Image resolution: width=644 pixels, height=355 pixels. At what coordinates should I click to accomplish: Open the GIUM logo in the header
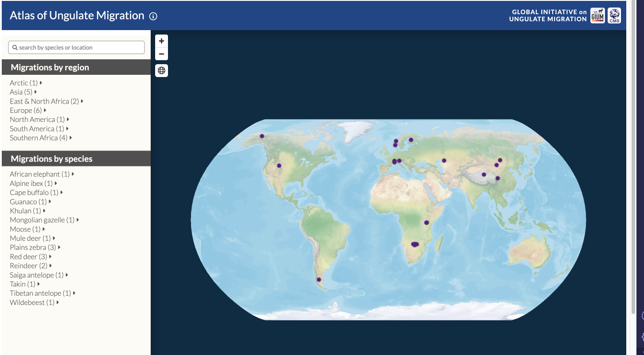597,15
